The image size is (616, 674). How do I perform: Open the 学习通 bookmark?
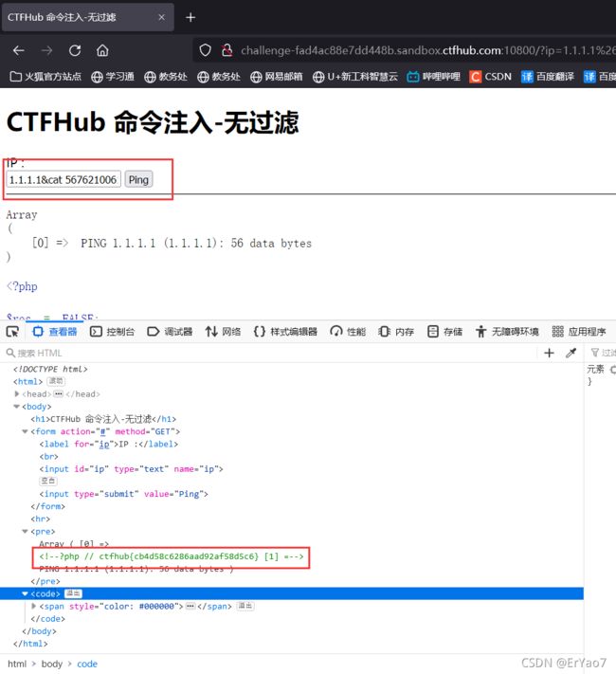pos(113,77)
